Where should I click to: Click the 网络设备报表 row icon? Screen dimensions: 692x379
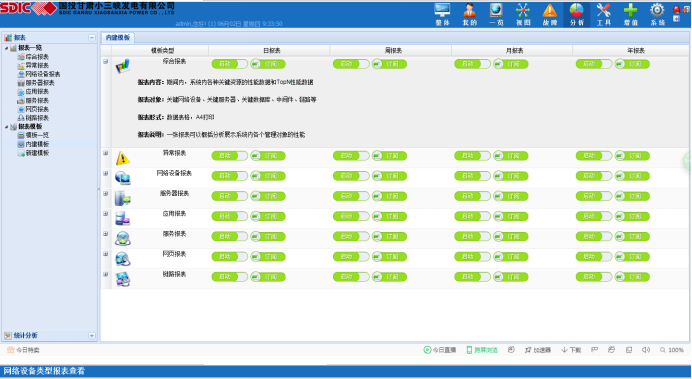(122, 178)
